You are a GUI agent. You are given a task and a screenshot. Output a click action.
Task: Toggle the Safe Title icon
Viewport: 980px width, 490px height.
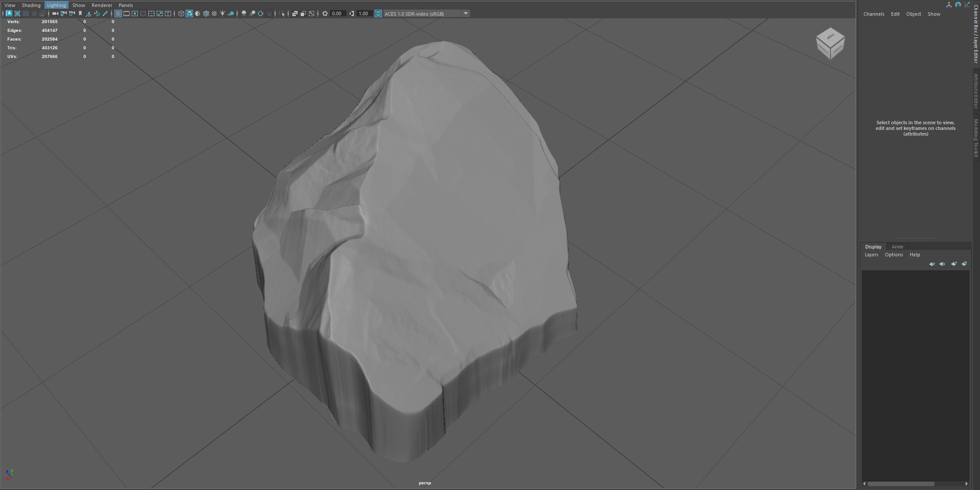pyautogui.click(x=168, y=14)
